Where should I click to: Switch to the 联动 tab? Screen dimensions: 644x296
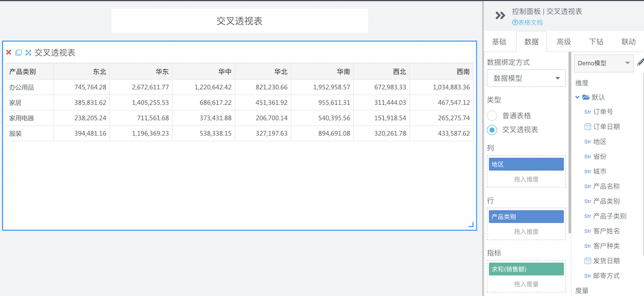click(628, 41)
